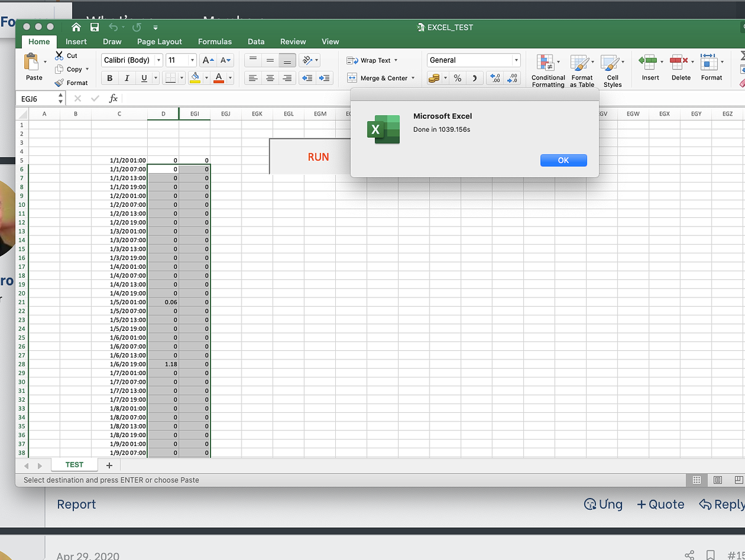The height and width of the screenshot is (560, 745).
Task: Toggle italic formatting
Action: (127, 78)
